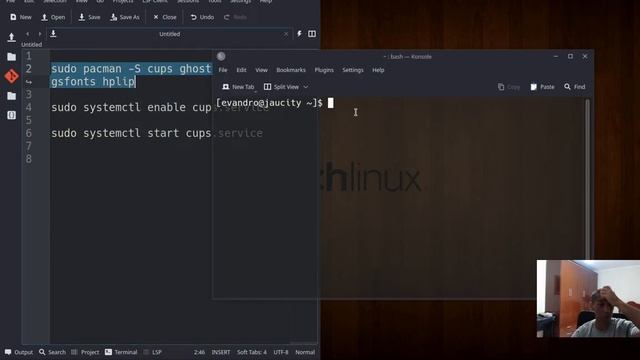Open the Projects folder sidebar icon
The width and height of the screenshot is (640, 360).
click(11, 96)
